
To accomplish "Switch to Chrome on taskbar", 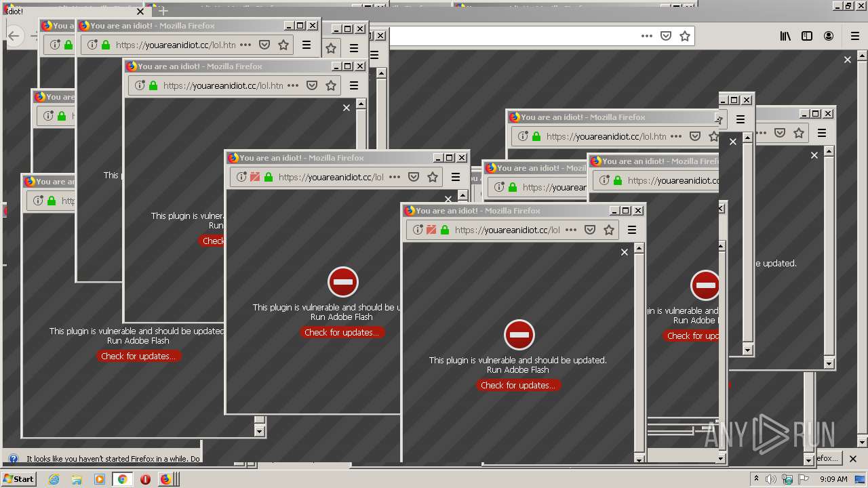I will point(122,479).
